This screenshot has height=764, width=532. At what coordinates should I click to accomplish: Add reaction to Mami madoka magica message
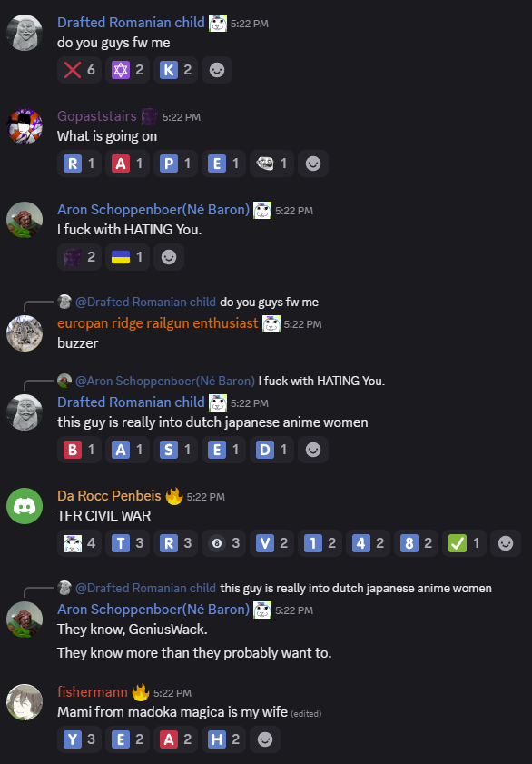[x=265, y=739]
